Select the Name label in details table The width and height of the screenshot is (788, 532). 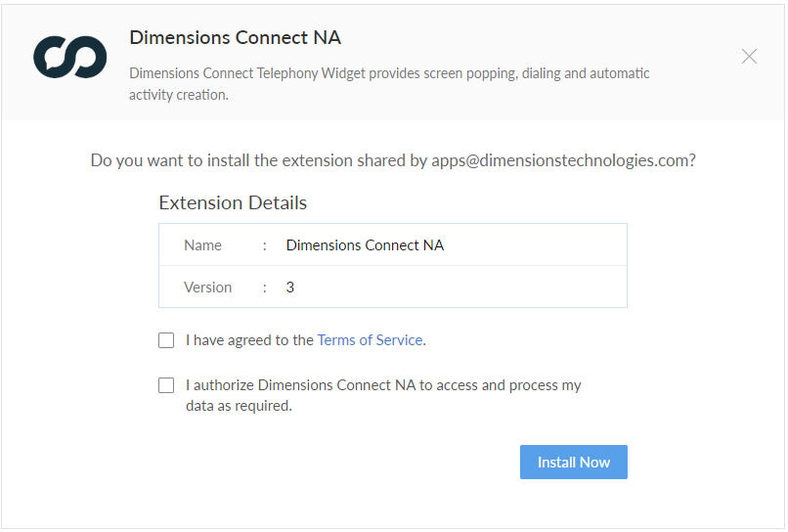click(202, 245)
